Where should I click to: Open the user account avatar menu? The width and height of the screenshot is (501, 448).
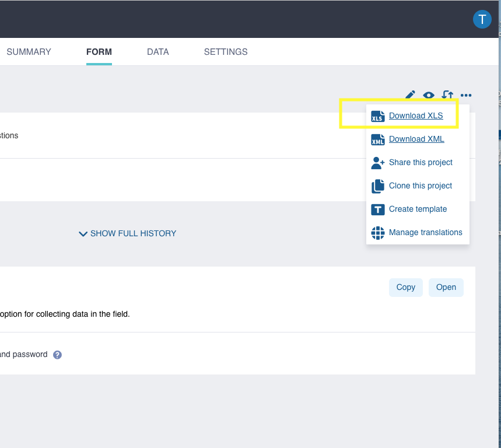[482, 19]
